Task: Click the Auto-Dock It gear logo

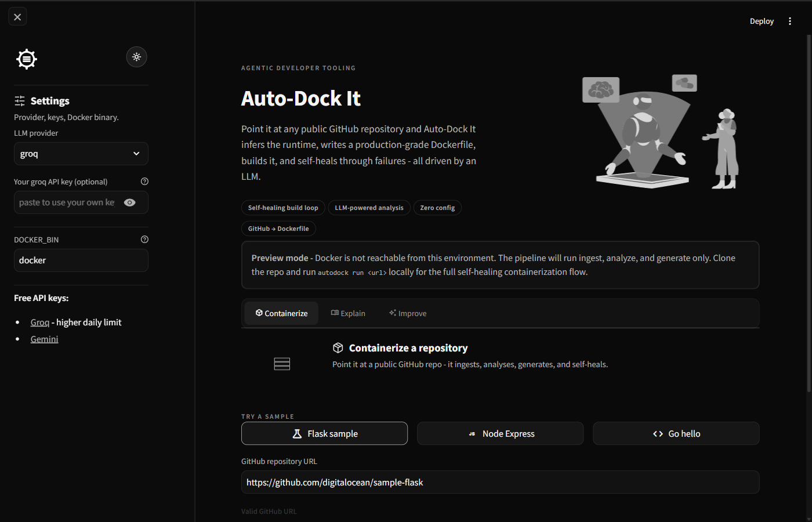Action: 27,59
